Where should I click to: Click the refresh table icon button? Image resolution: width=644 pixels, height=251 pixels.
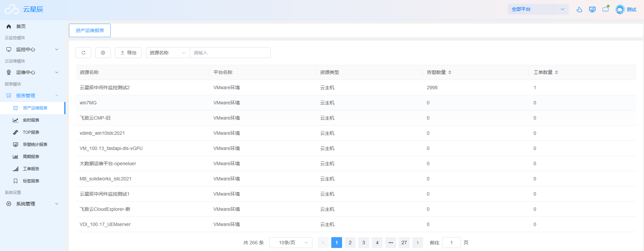[83, 53]
